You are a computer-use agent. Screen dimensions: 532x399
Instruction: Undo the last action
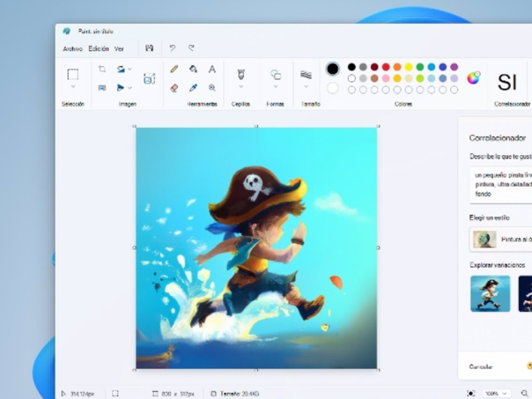click(x=173, y=48)
